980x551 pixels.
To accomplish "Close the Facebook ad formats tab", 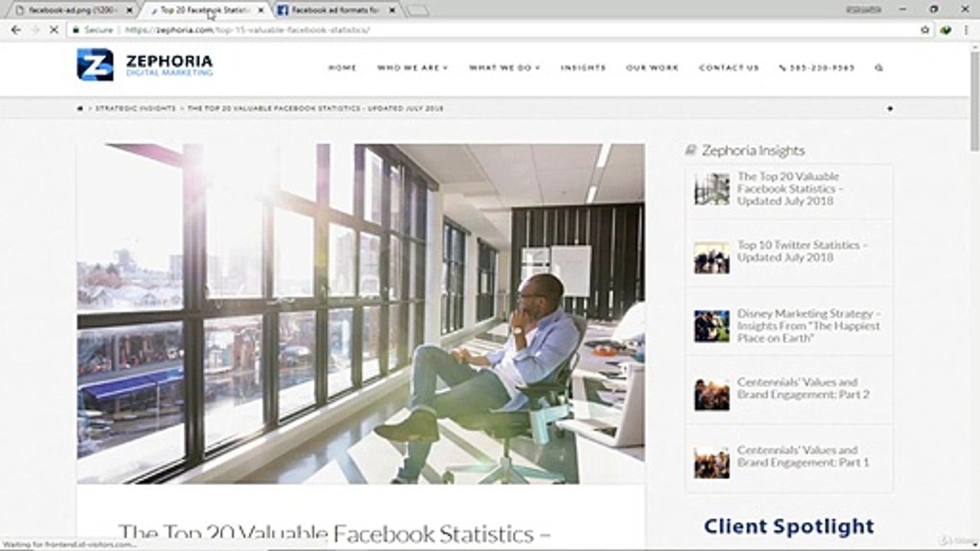I will (x=393, y=11).
